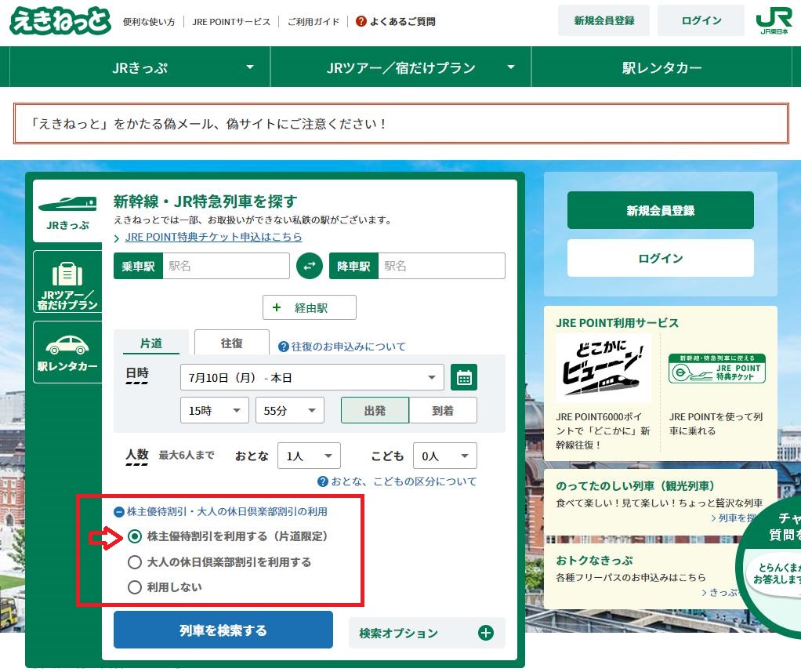
Task: Choose 出発 time mode
Action: coord(375,410)
